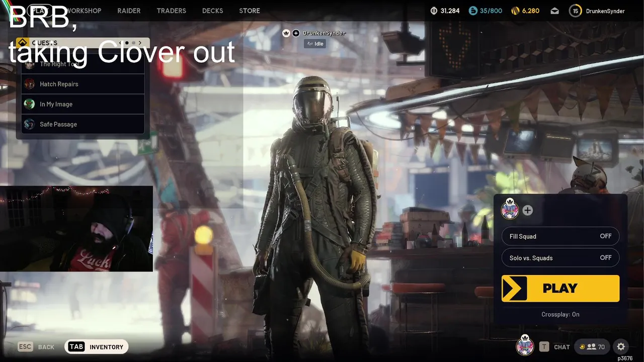Open the TRADERS tab
Viewport: 644px width, 362px height.
pyautogui.click(x=171, y=11)
